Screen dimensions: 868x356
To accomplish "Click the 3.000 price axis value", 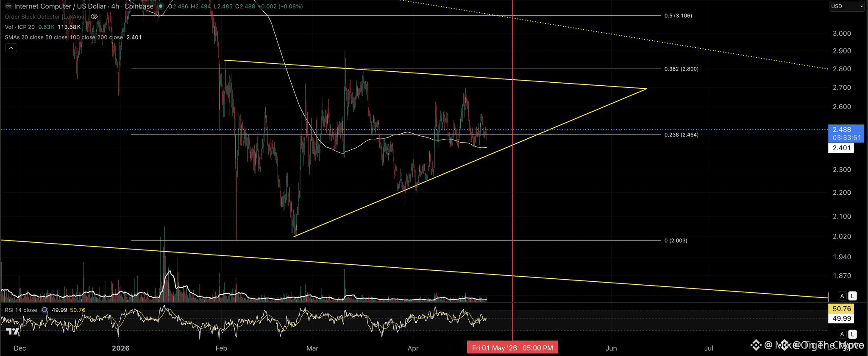I will pyautogui.click(x=842, y=34).
